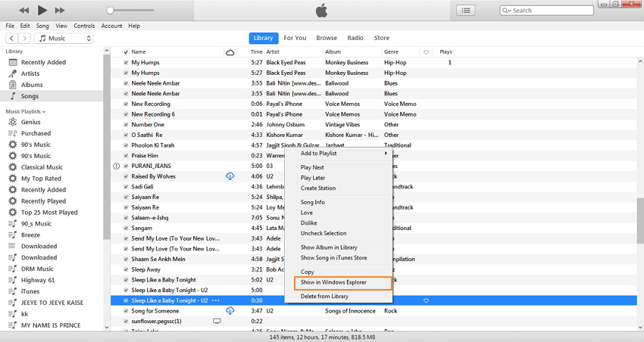Choose Show in Windows Explorer
The image size is (644, 342).
pyautogui.click(x=343, y=282)
